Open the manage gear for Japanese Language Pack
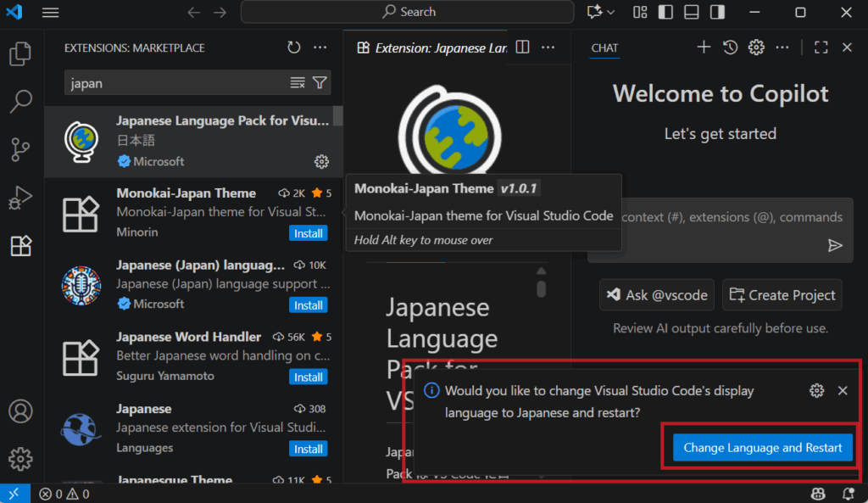Screen dimensions: 868x503 (321, 161)
